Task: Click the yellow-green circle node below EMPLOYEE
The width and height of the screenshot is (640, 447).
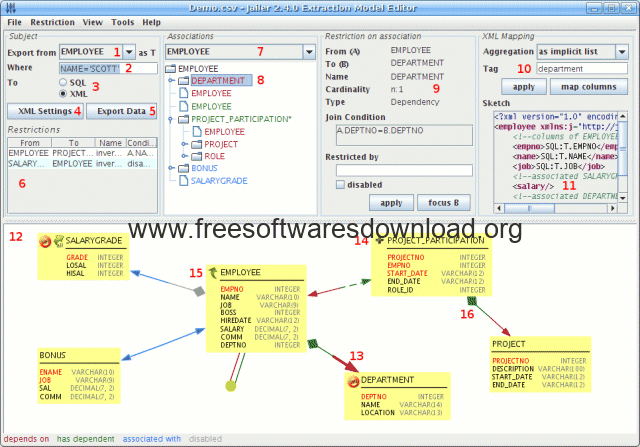Action: tap(231, 385)
